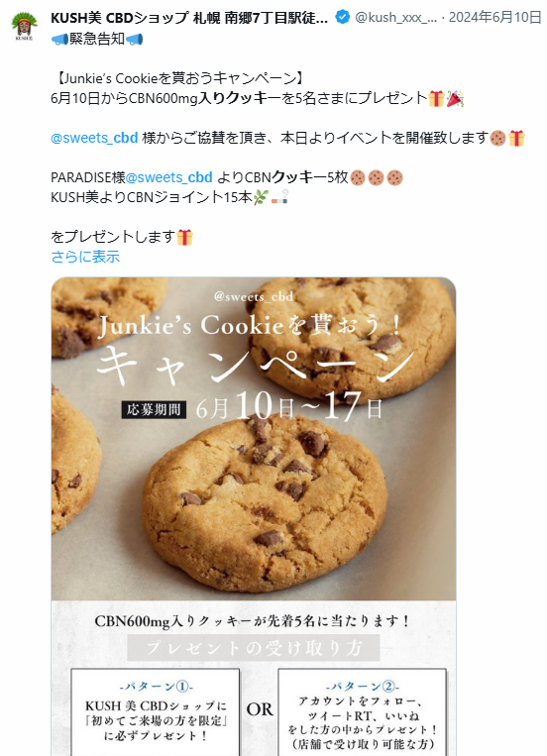Click the 応募期間 label on the banner
The height and width of the screenshot is (756, 547).
pyautogui.click(x=154, y=410)
